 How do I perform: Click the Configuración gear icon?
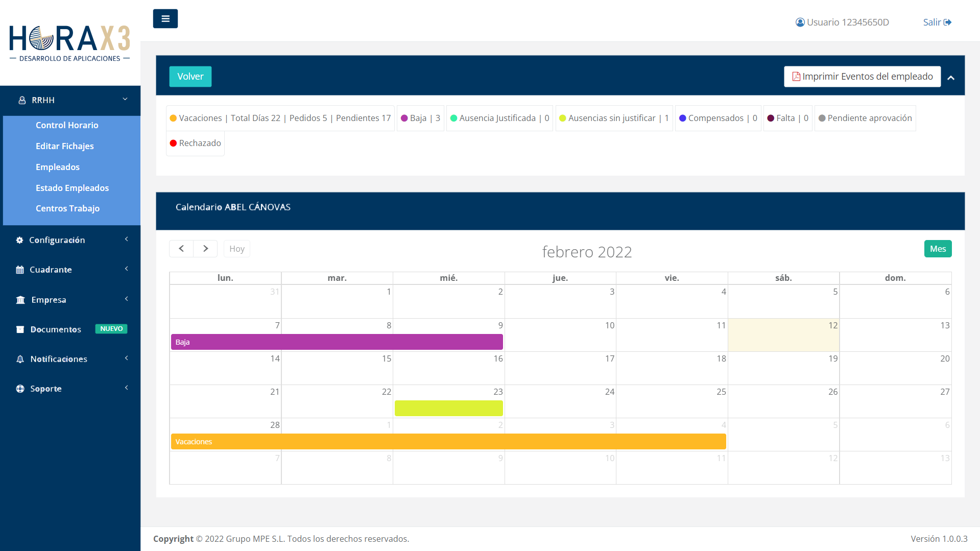point(19,240)
